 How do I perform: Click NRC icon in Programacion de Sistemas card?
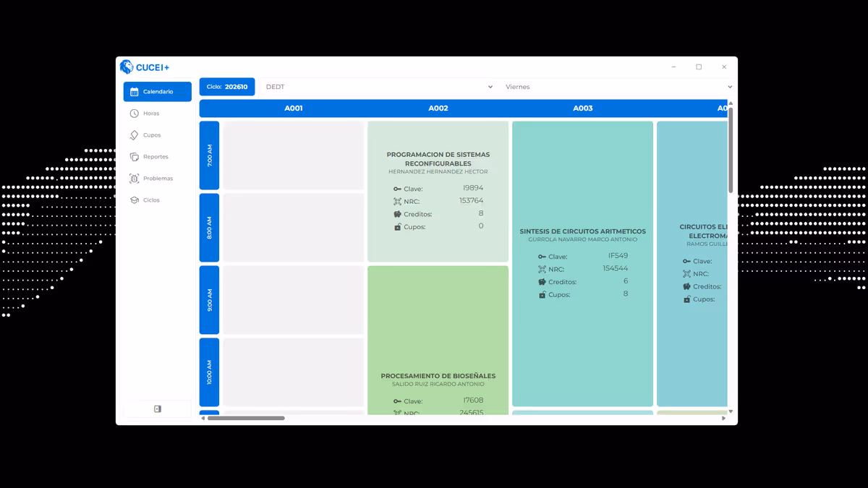click(397, 202)
